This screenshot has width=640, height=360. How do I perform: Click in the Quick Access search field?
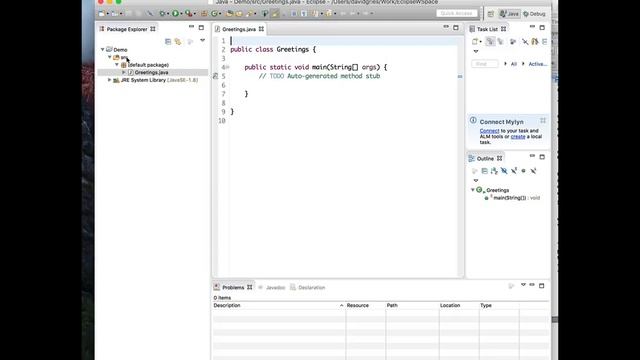pos(457,13)
